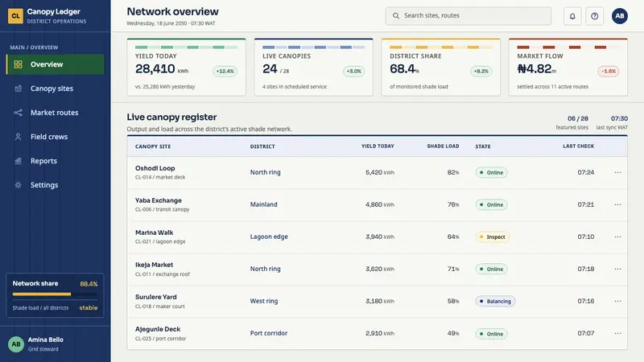The width and height of the screenshot is (644, 362).
Task: Open Market routes menu item
Action: pyautogui.click(x=55, y=113)
